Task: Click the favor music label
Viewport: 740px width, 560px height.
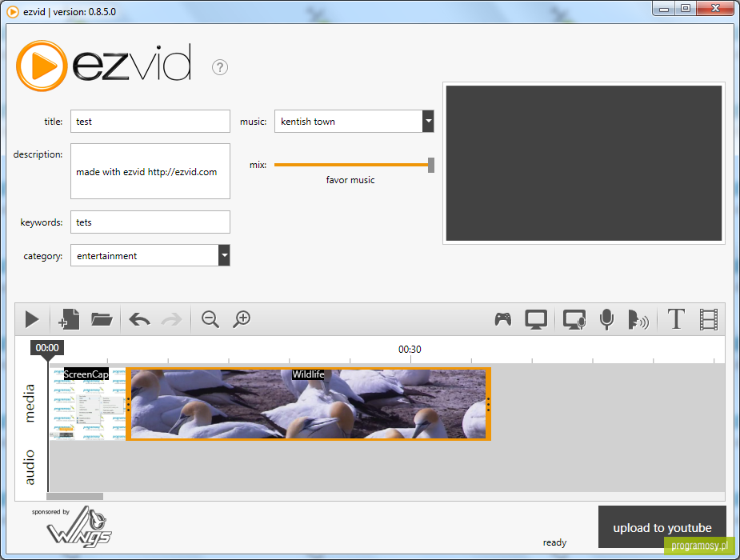Action: (350, 180)
